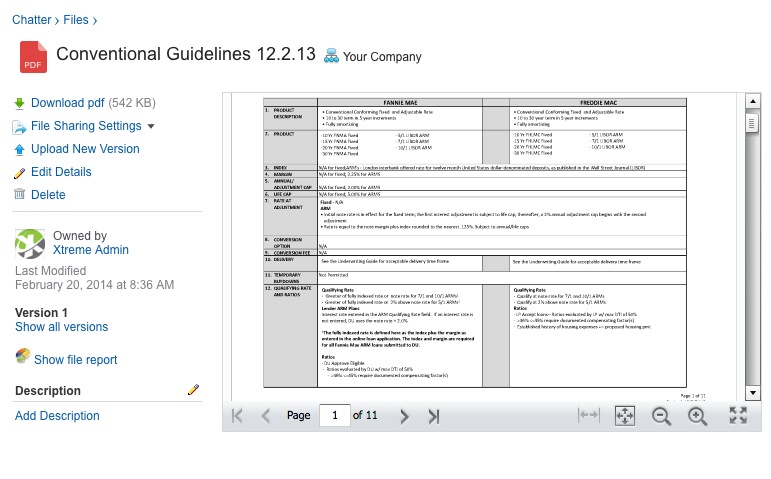Click the page number input field
The width and height of the screenshot is (771, 479).
pos(335,416)
